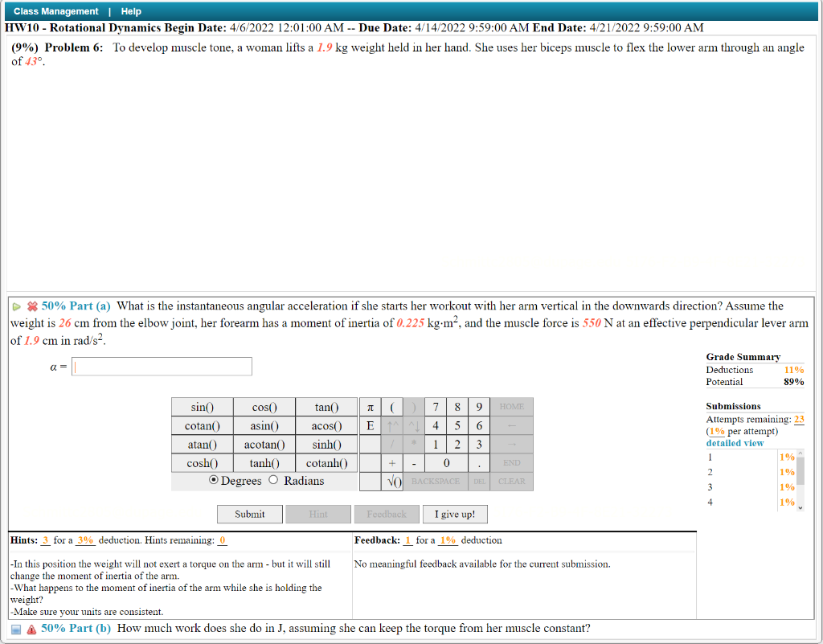823x644 pixels.
Task: Click the red X icon next to Part (a)
Action: click(x=31, y=306)
